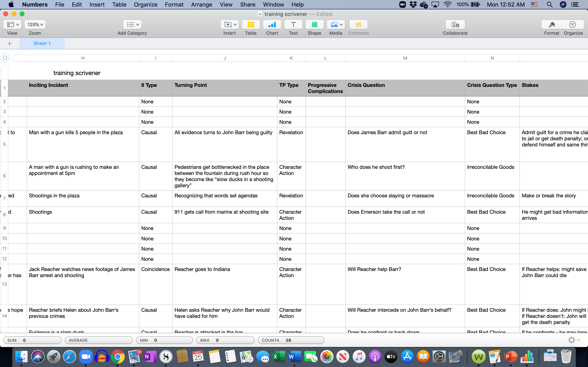Click the table select-all circle handle
The width and height of the screenshot is (588, 367).
click(5, 58)
